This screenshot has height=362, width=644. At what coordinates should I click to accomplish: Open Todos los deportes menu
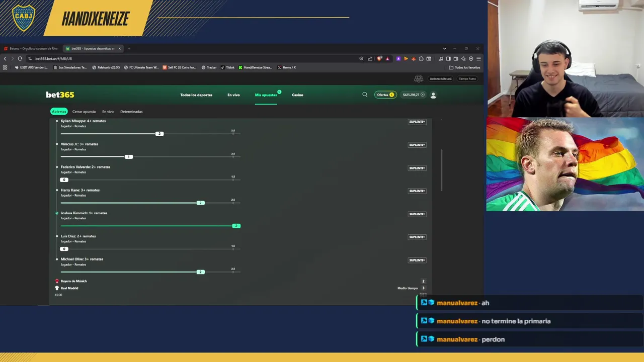(x=196, y=95)
